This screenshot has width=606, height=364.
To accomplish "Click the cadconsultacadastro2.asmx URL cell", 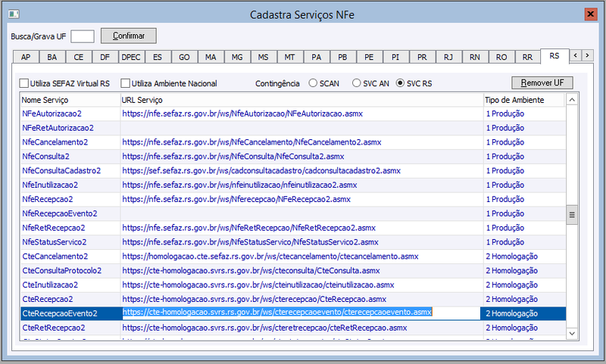I will point(301,171).
